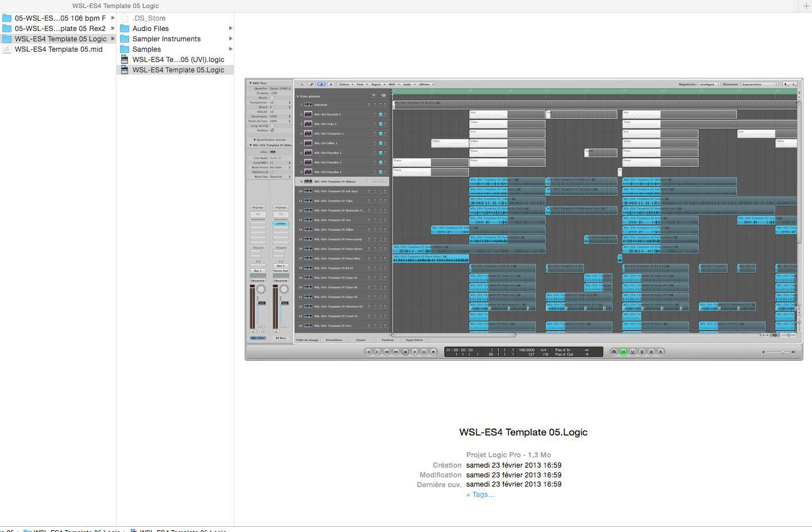812x532 pixels.
Task: Click folder icon of 05-WSL-ES…05 106 bpm F
Action: click(x=7, y=18)
